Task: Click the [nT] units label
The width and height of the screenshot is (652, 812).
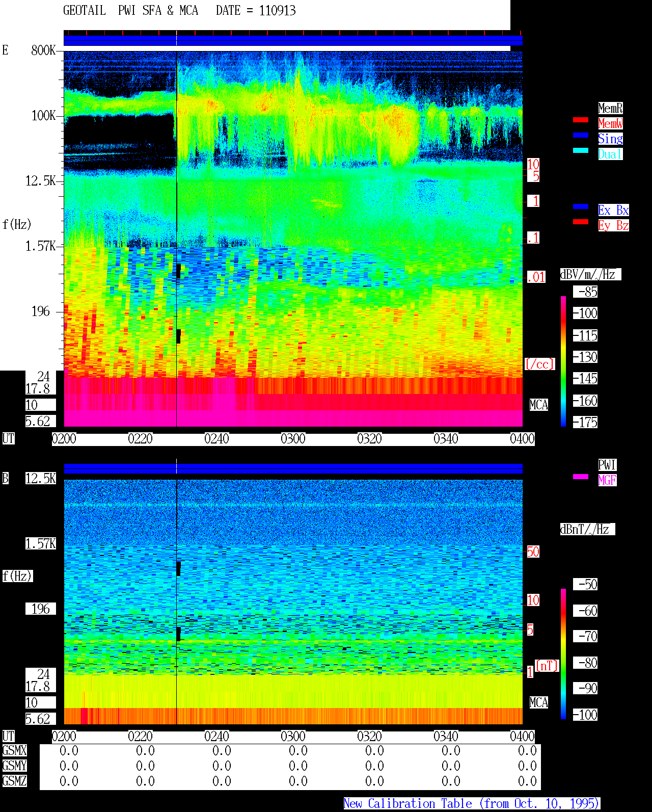Action: click(547, 666)
